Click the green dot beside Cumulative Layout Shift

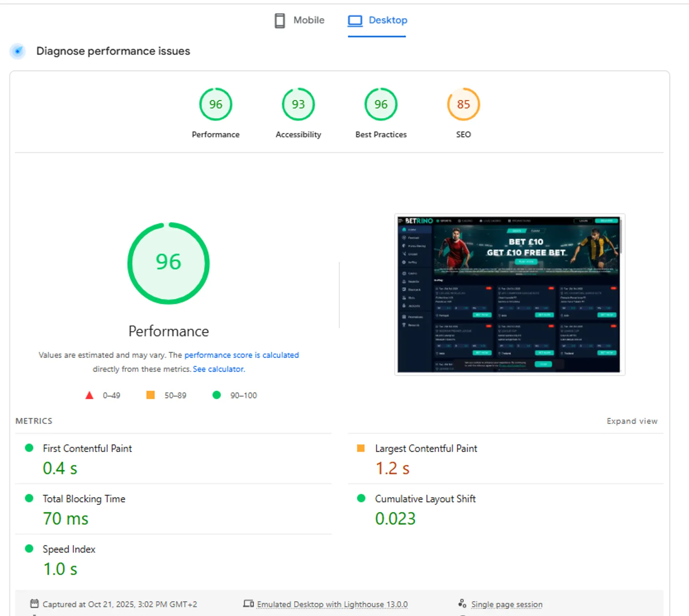[x=361, y=498]
